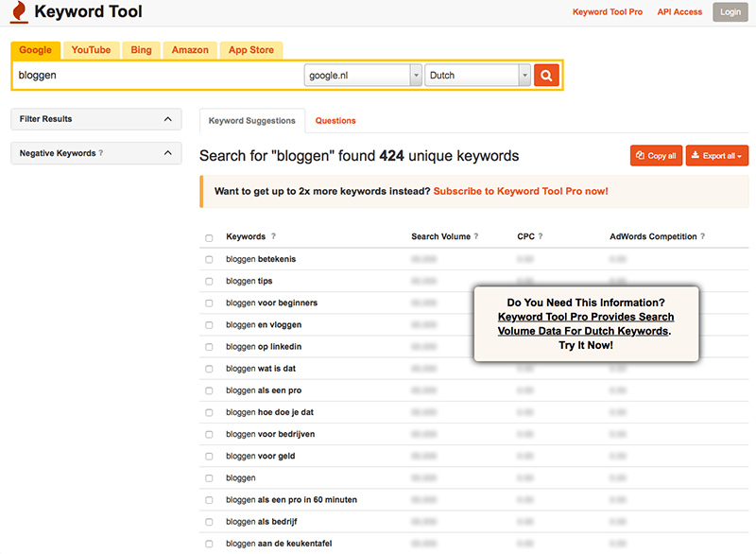Click the Copy all button
This screenshot has height=554, width=756.
tap(656, 156)
